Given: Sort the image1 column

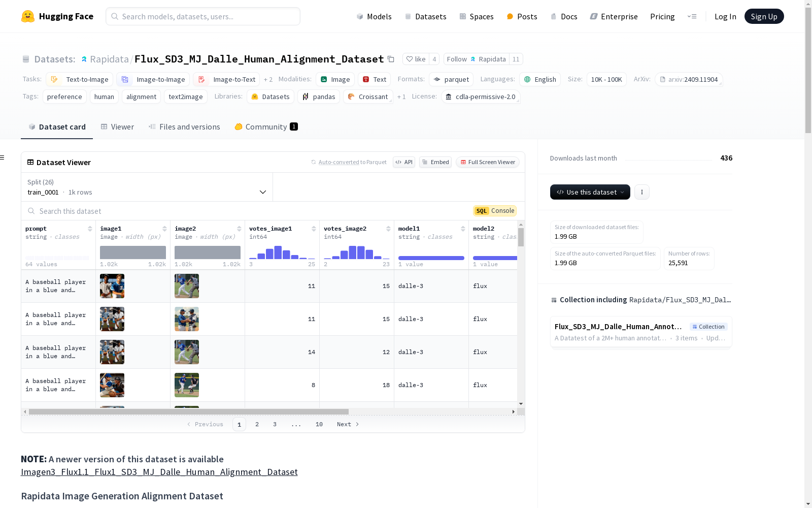Looking at the screenshot, I should pos(164,229).
